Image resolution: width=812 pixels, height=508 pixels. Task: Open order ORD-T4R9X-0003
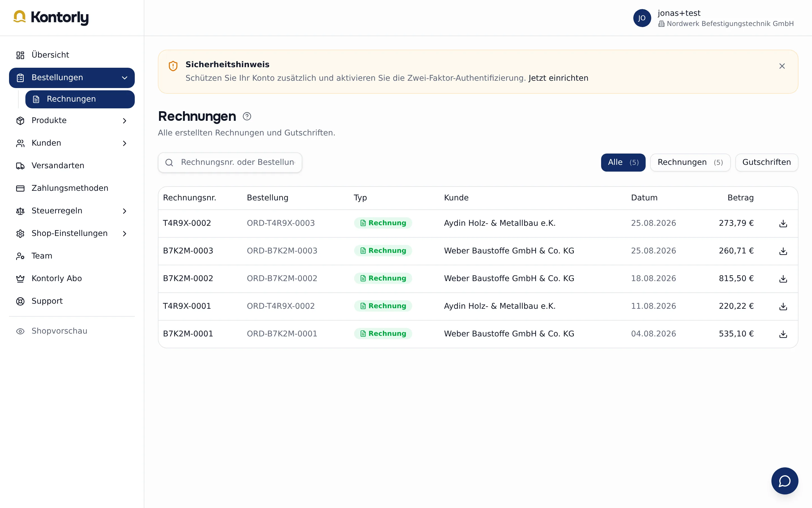click(281, 224)
